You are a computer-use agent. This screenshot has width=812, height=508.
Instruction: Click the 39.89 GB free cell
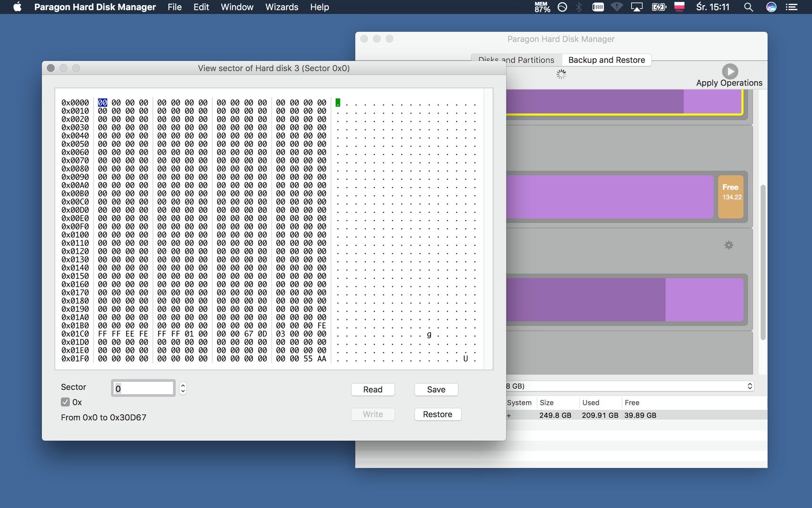tap(640, 415)
